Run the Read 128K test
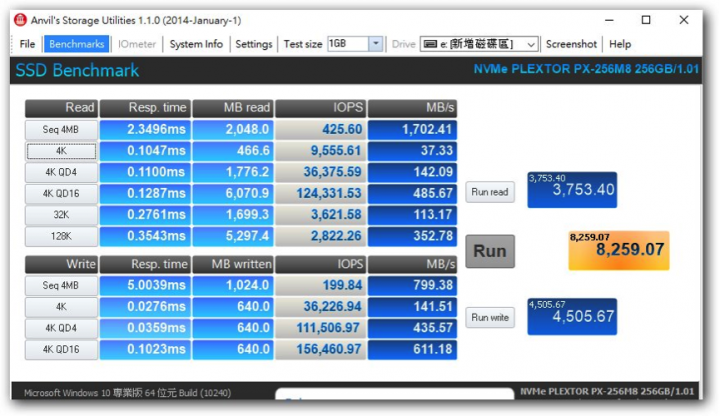Viewport: 720px width, 416px height. point(61,236)
